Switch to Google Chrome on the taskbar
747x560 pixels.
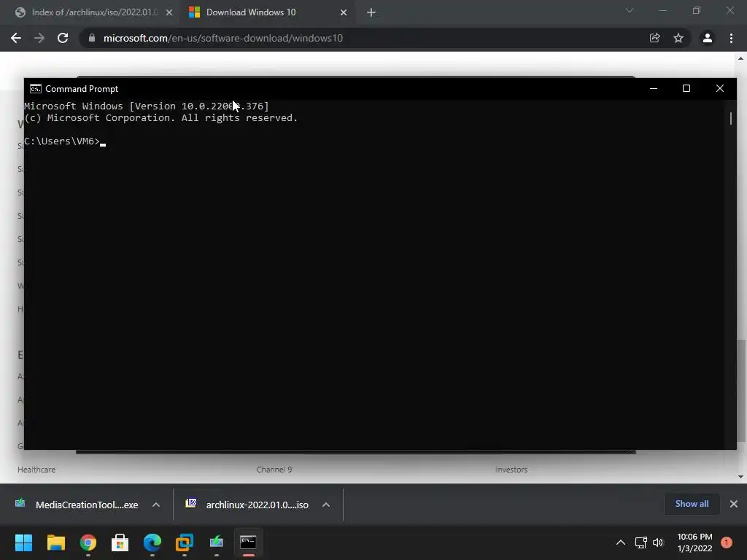click(x=88, y=542)
